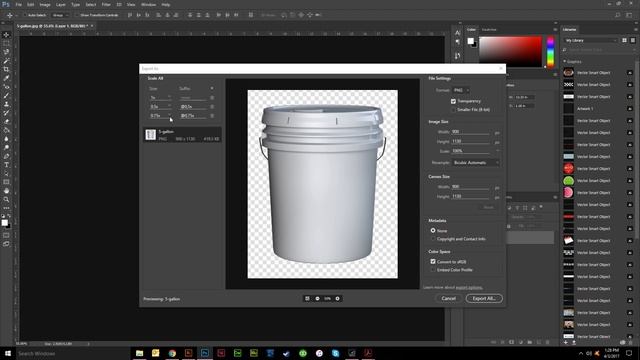Select the Move tool in tools panel
The height and width of the screenshot is (360, 640).
tap(6, 35)
